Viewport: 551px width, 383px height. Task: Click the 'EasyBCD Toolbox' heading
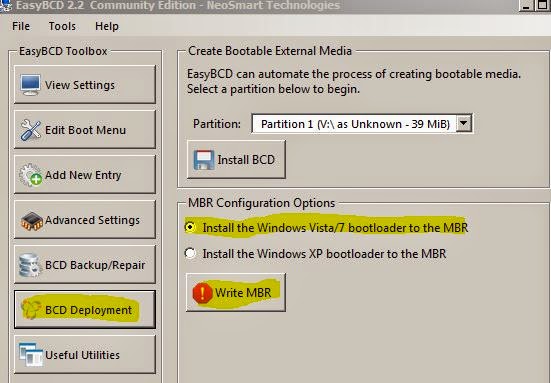(x=63, y=51)
